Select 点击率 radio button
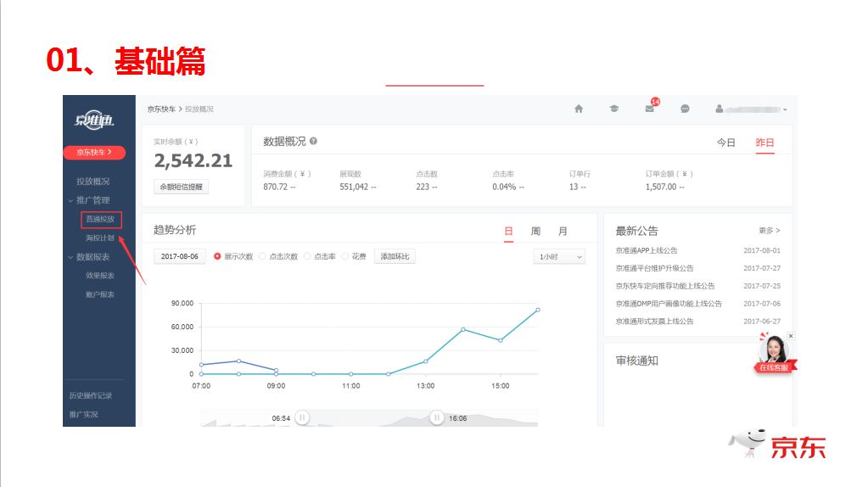868x487 pixels. pyautogui.click(x=307, y=256)
